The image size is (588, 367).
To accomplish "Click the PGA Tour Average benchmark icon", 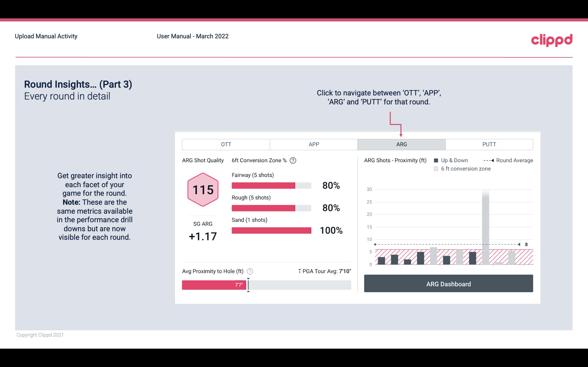I will point(299,271).
